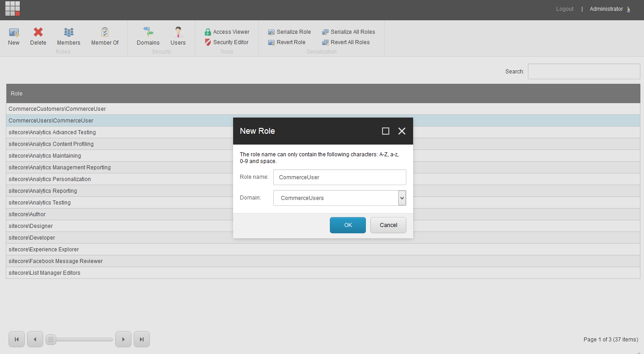This screenshot has height=354, width=644.
Task: Go to the first page
Action: tap(17, 339)
